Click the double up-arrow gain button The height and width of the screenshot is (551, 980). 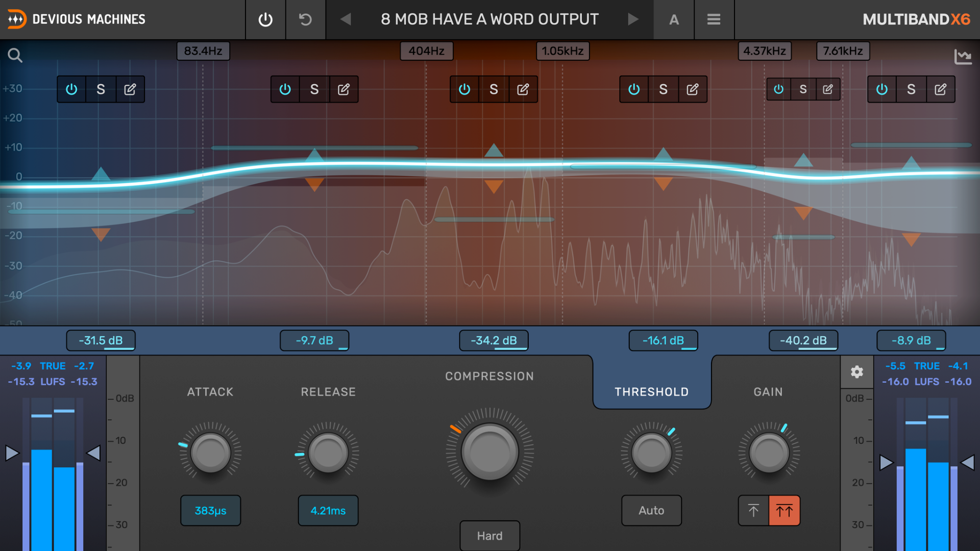coord(785,510)
